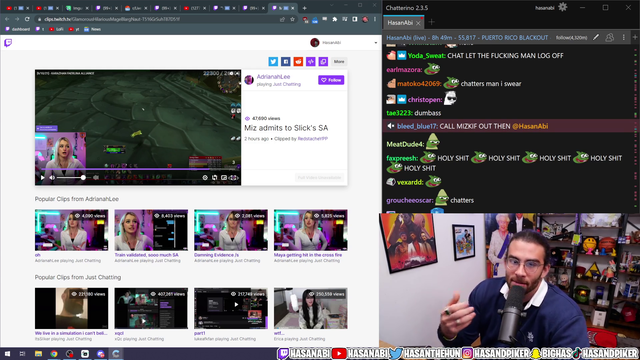Open 'Maya getting hit in the cross fire' clip title

click(x=308, y=255)
